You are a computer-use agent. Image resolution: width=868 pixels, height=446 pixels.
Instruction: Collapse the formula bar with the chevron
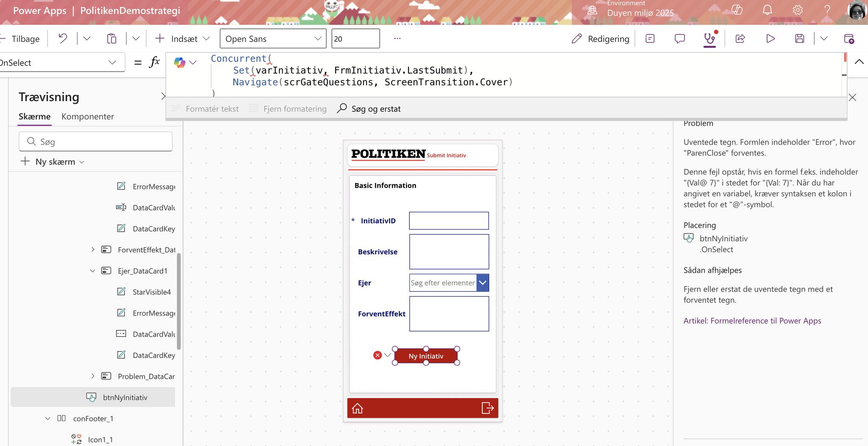pyautogui.click(x=859, y=62)
